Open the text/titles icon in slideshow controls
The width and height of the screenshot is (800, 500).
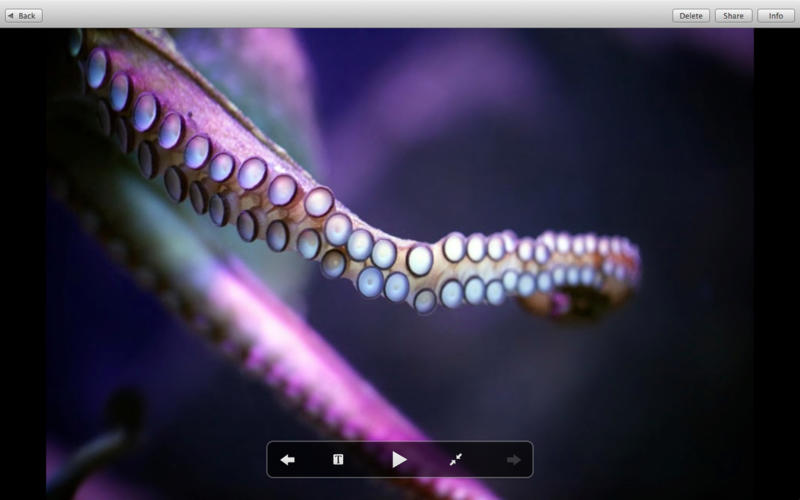[x=338, y=460]
